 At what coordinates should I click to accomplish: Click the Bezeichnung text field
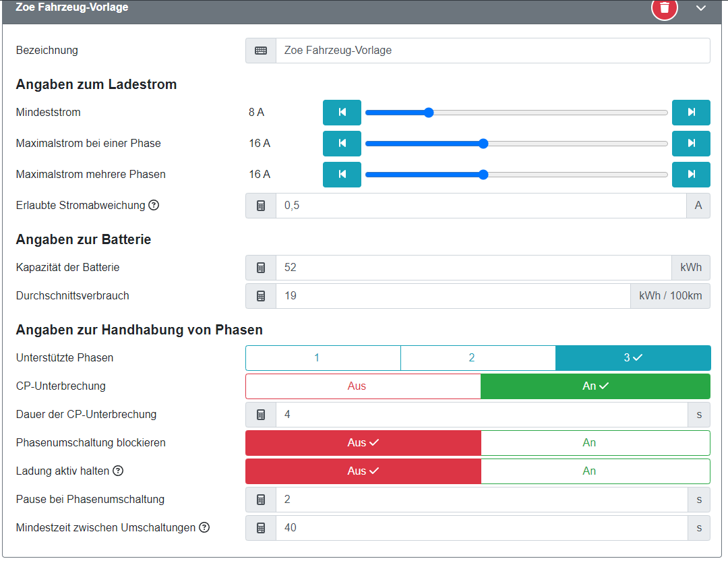pyautogui.click(x=492, y=51)
